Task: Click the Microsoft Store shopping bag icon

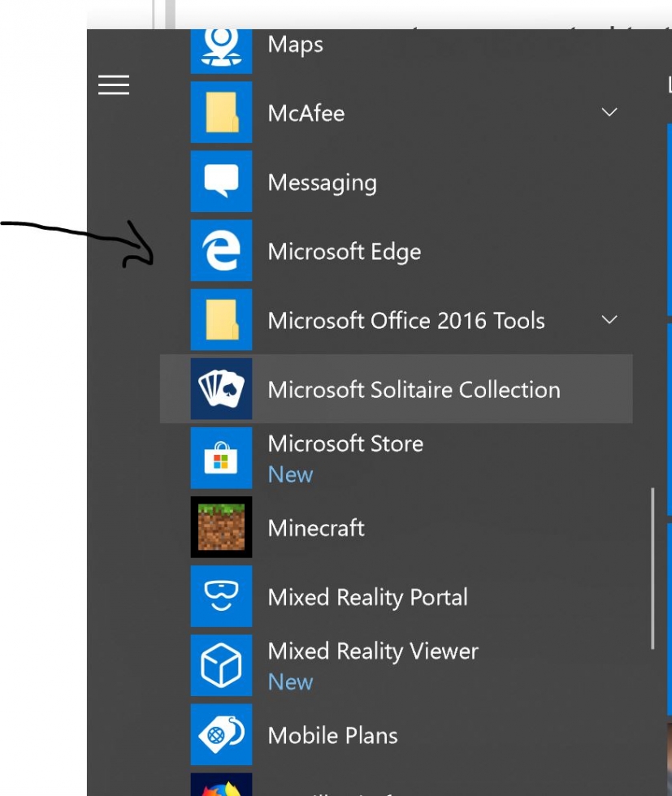Action: pyautogui.click(x=221, y=458)
